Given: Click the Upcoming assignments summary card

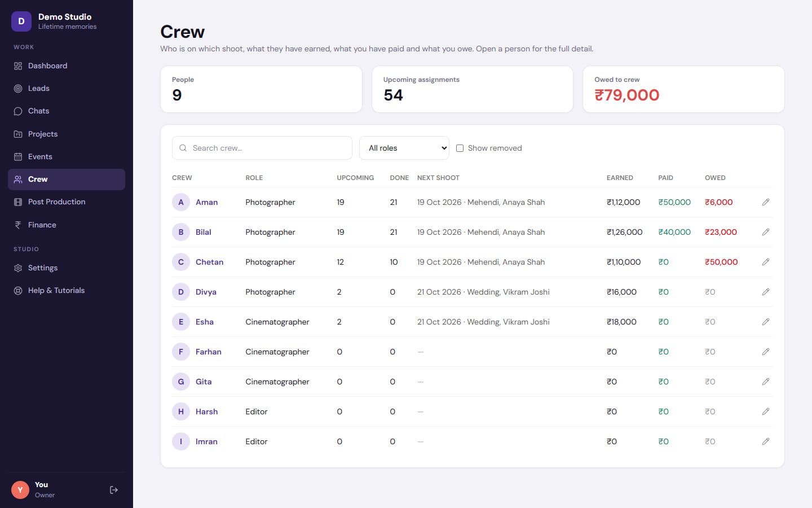Looking at the screenshot, I should [x=473, y=89].
